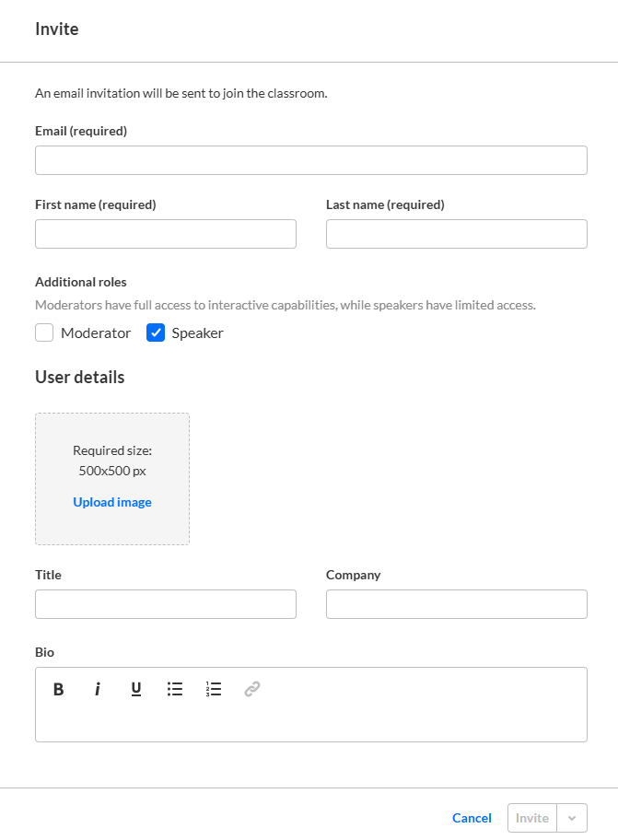
Task: Click into the First name field
Action: coord(166,234)
